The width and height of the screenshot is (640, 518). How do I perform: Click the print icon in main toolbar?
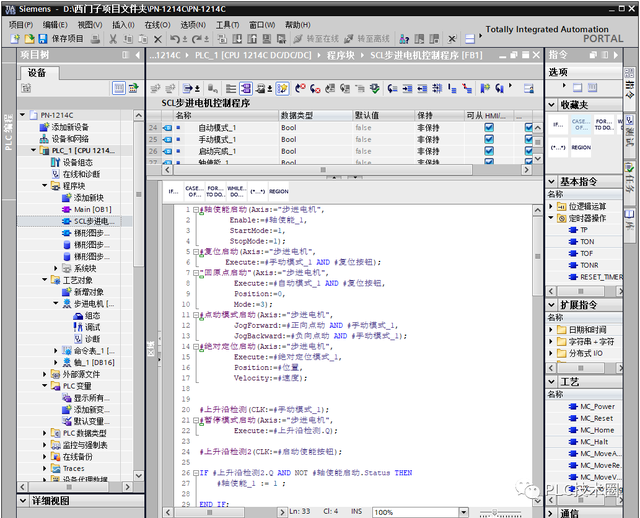click(x=95, y=39)
